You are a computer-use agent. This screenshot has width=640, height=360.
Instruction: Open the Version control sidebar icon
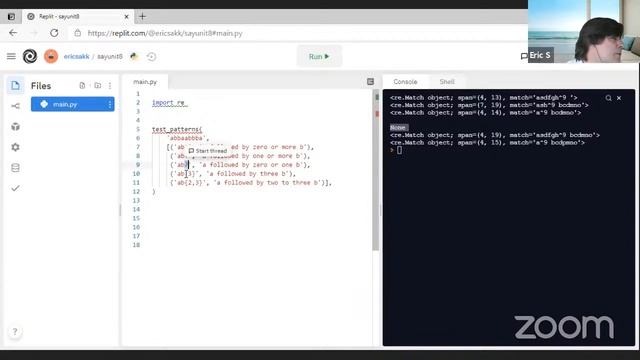(x=16, y=106)
